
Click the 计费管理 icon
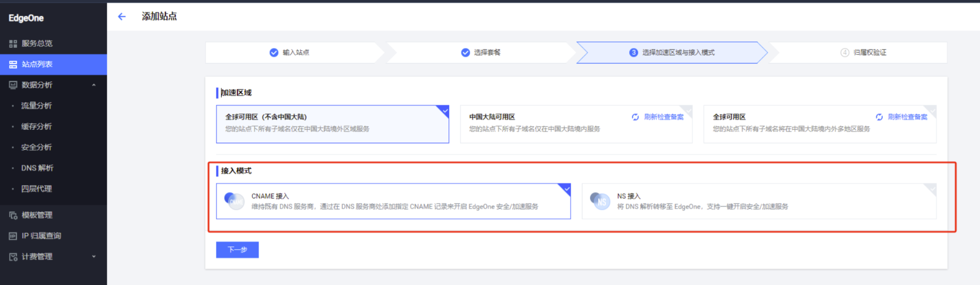click(x=13, y=256)
